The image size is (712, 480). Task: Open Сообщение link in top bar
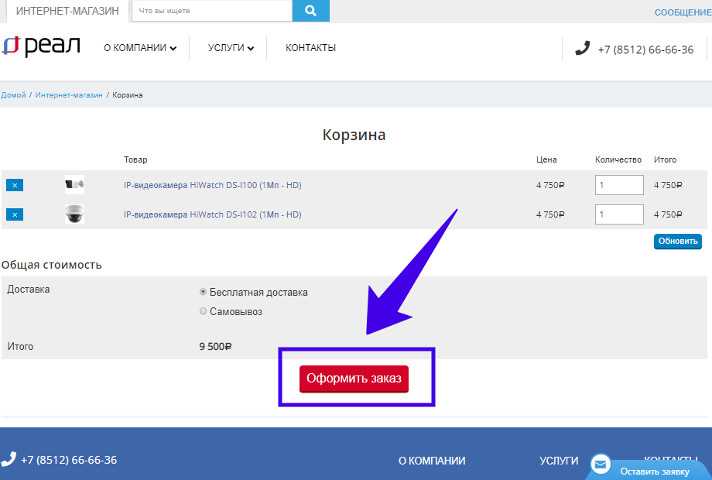(682, 13)
